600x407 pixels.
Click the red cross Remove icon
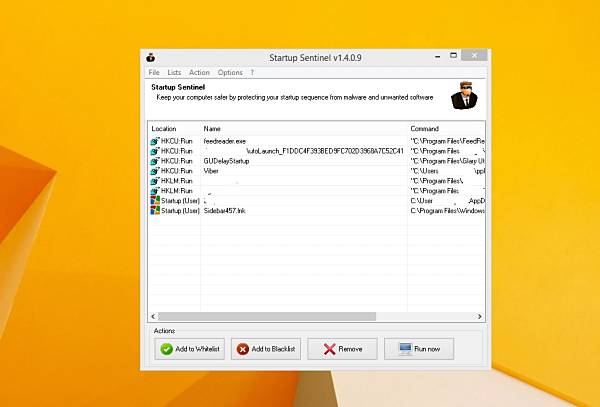[x=329, y=349]
